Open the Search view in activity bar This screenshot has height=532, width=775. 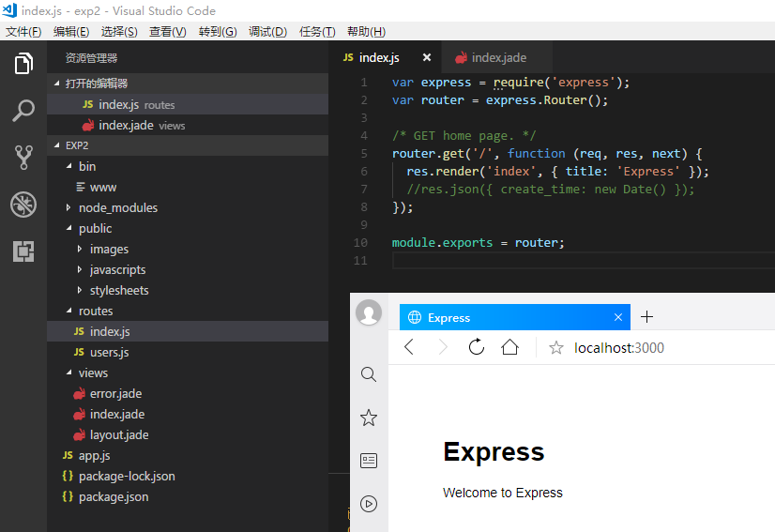pos(23,112)
